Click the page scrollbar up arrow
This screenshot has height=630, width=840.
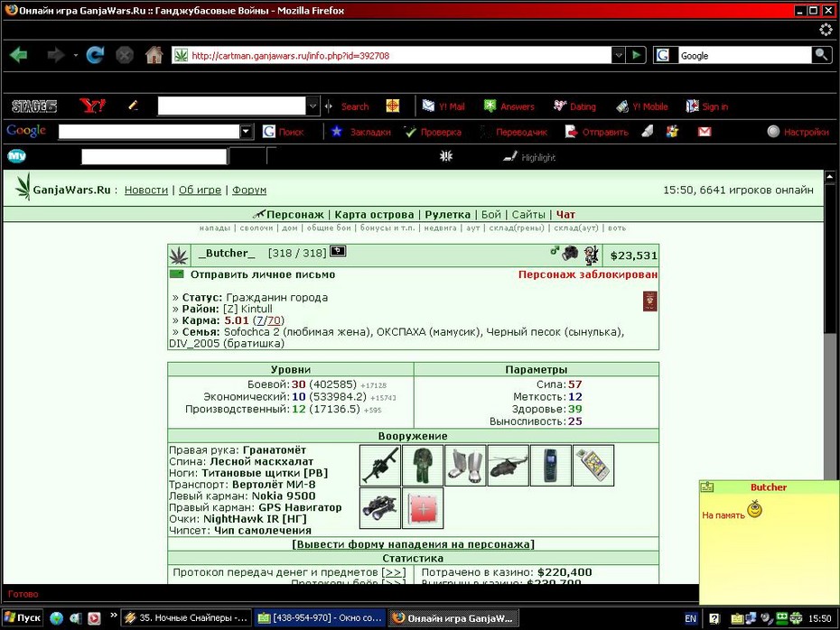[x=830, y=176]
